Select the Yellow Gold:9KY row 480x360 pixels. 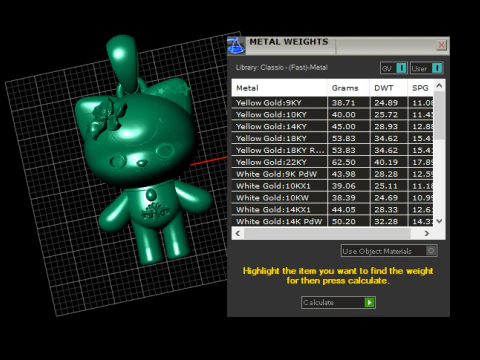click(x=332, y=102)
